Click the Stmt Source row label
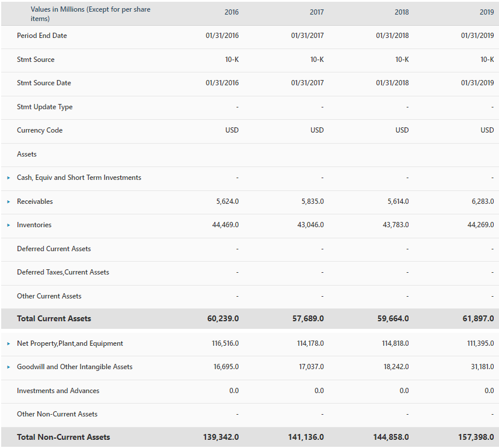The height and width of the screenshot is (448, 499). click(x=34, y=59)
